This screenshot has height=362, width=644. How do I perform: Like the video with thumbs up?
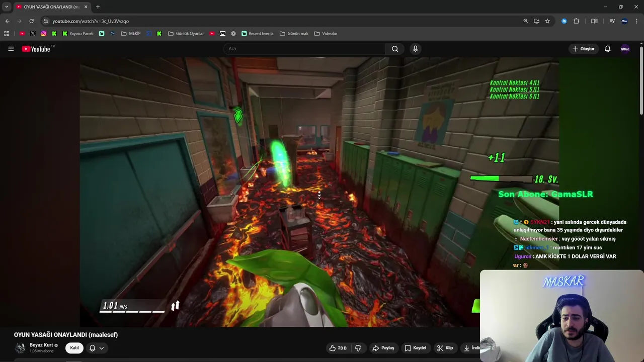(338, 348)
